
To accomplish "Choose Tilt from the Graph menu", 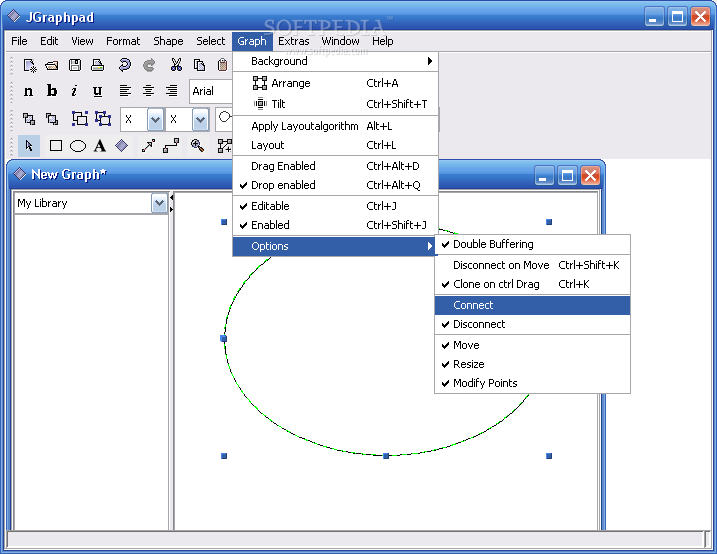I will click(335, 104).
